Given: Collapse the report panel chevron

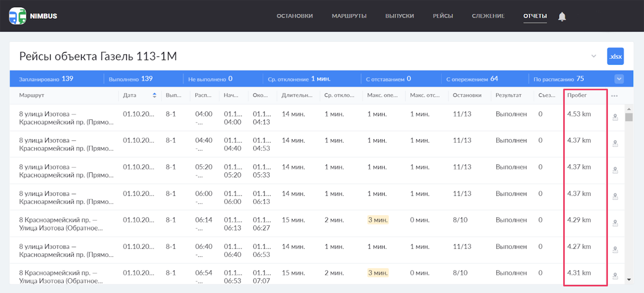Looking at the screenshot, I should 593,56.
